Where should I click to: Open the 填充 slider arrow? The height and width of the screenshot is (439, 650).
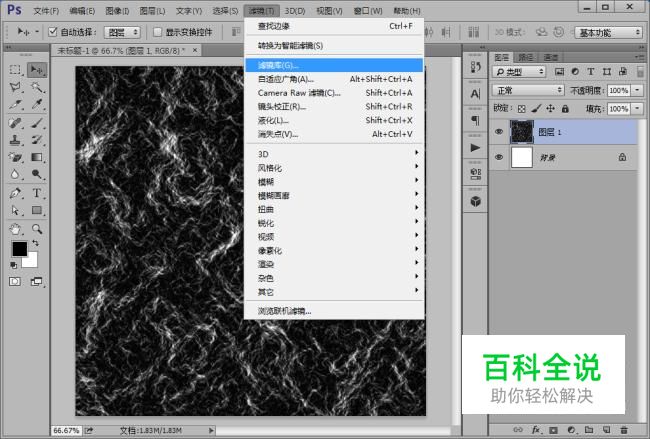pyautogui.click(x=637, y=109)
